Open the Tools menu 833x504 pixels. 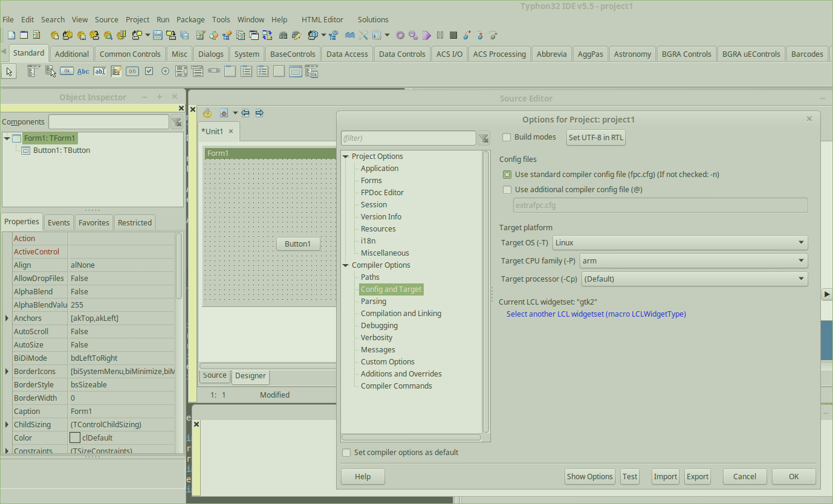coord(221,19)
